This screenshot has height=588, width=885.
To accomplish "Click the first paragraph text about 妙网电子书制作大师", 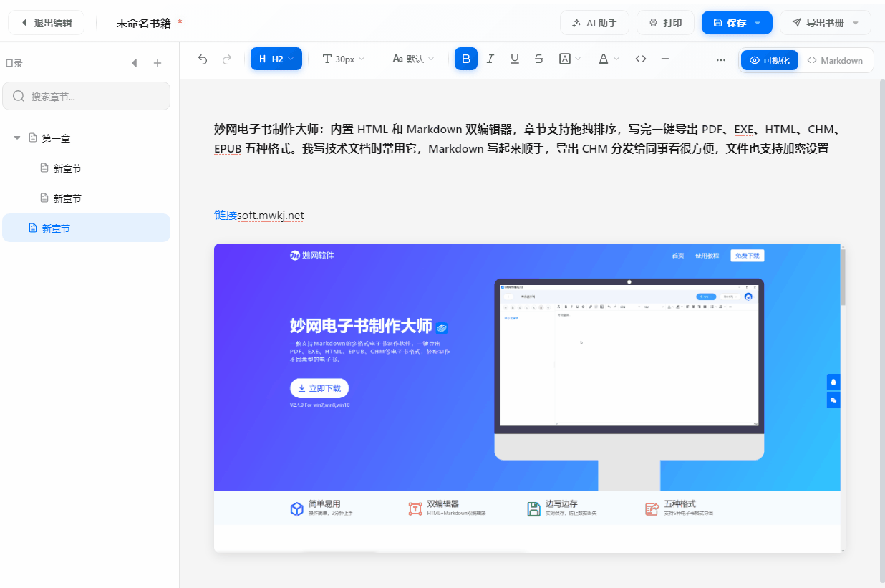I will point(527,139).
